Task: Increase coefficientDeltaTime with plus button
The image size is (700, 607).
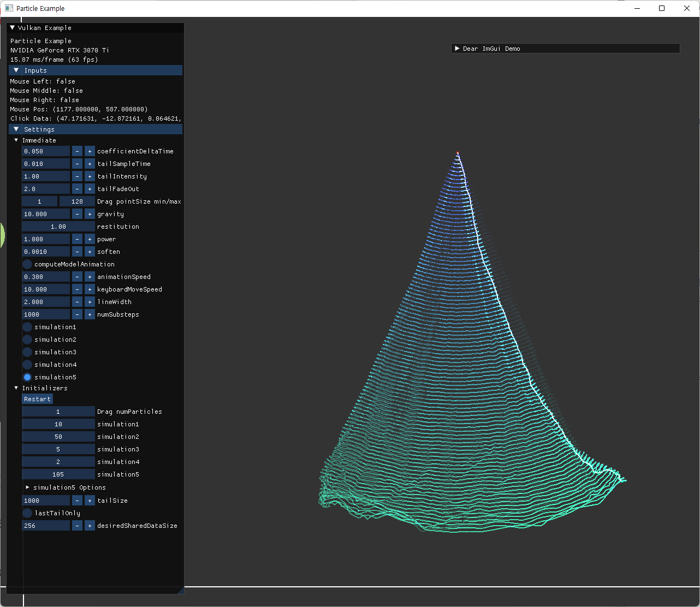Action: (x=90, y=151)
